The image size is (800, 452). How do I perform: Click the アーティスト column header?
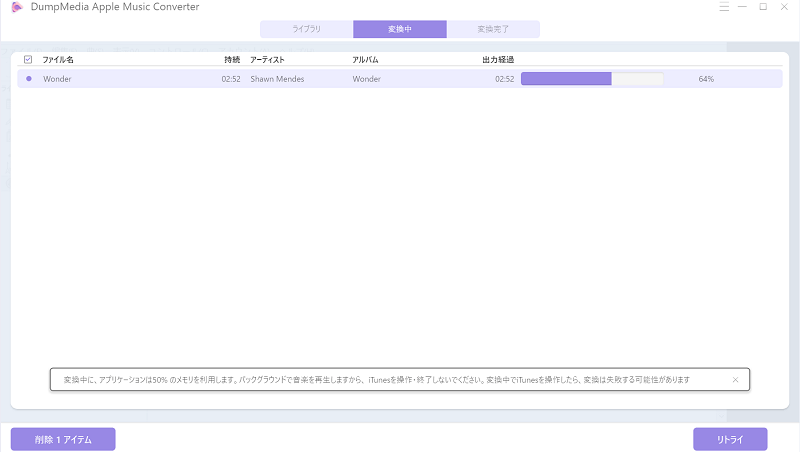[267, 60]
